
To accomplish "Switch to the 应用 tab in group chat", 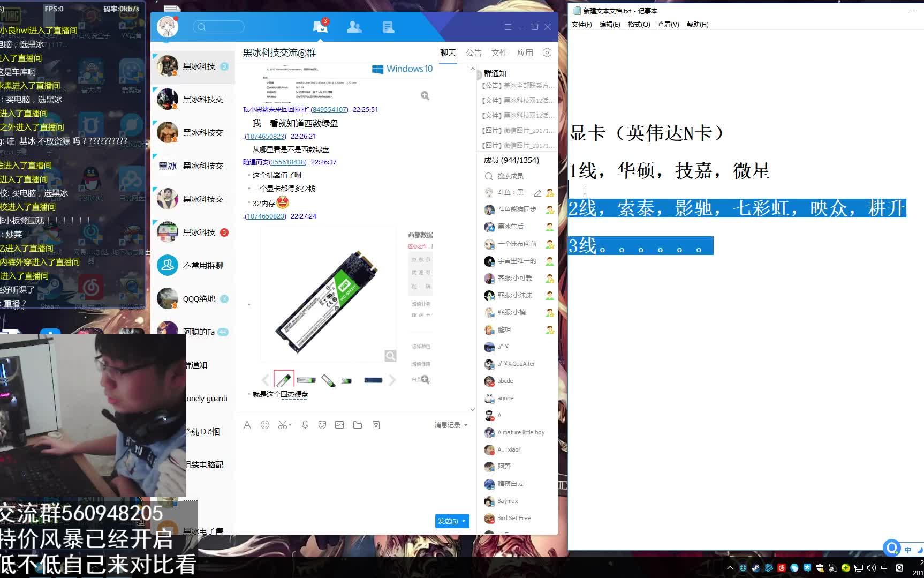I will 525,52.
